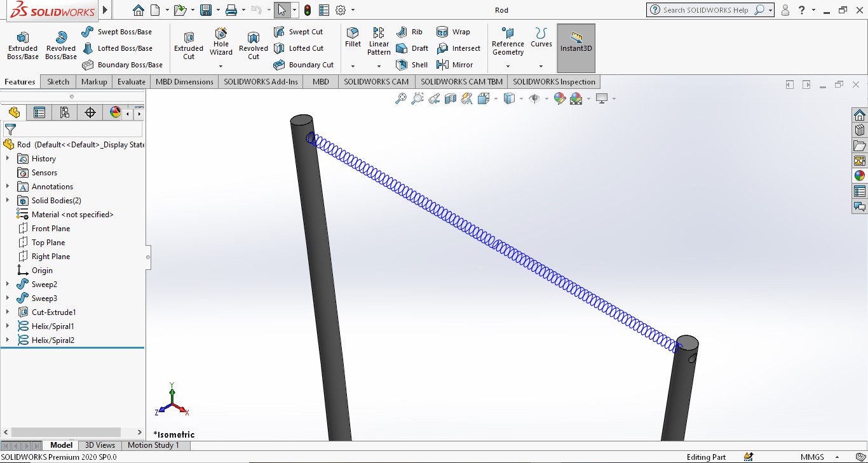Open the Hole Wizard dropdown arrow
The height and width of the screenshot is (463, 868).
click(221, 66)
